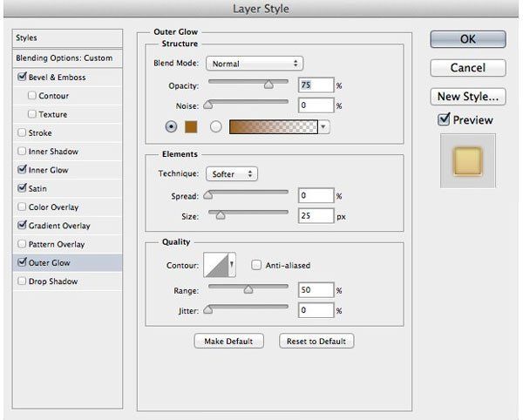Open the Bevel & Emboss settings
The width and height of the screenshot is (523, 420).
[x=57, y=78]
